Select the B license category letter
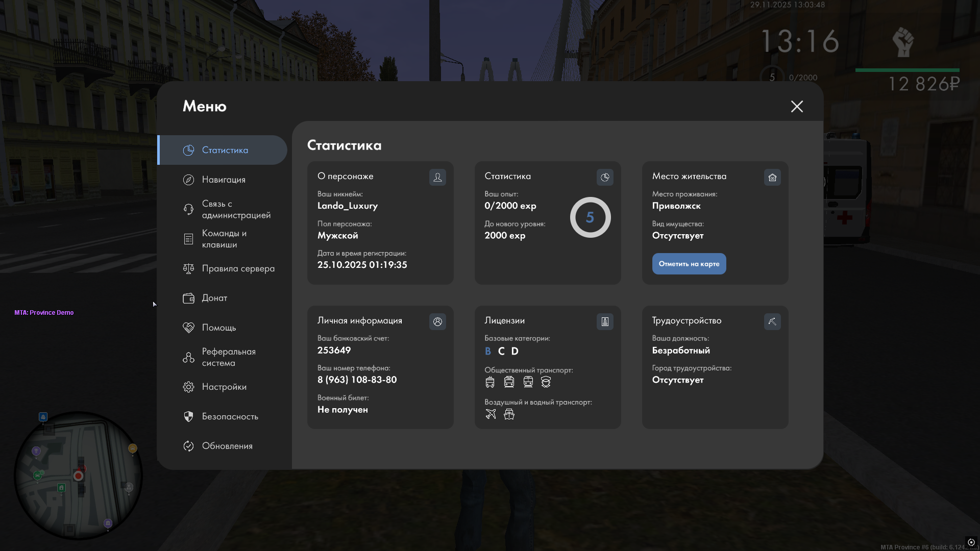The width and height of the screenshot is (980, 551). tap(488, 351)
